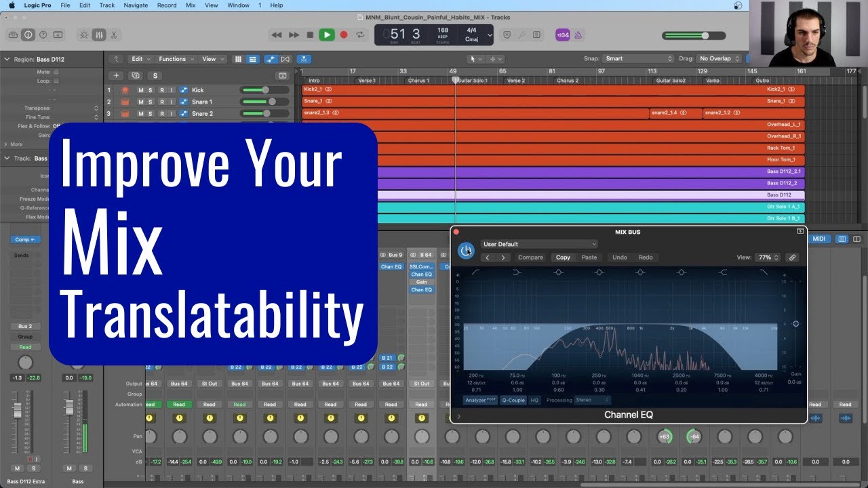Open the Mix menu
Image resolution: width=868 pixels, height=488 pixels.
coord(191,5)
